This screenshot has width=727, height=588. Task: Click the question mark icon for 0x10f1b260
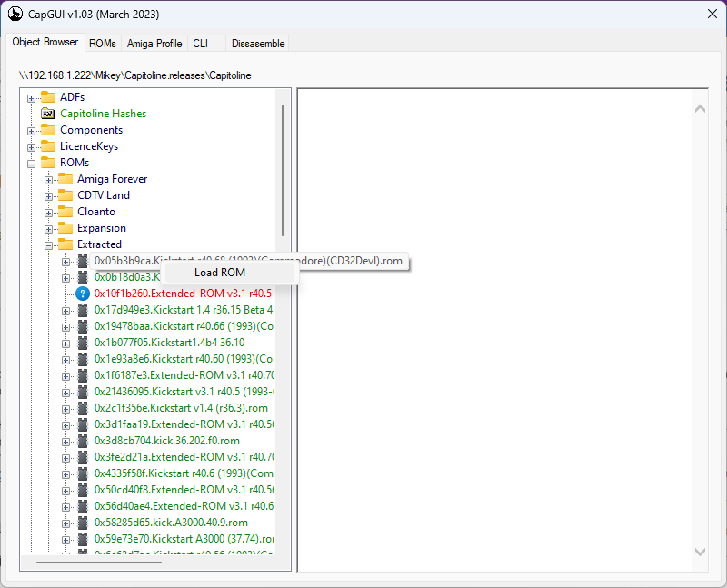coord(83,294)
